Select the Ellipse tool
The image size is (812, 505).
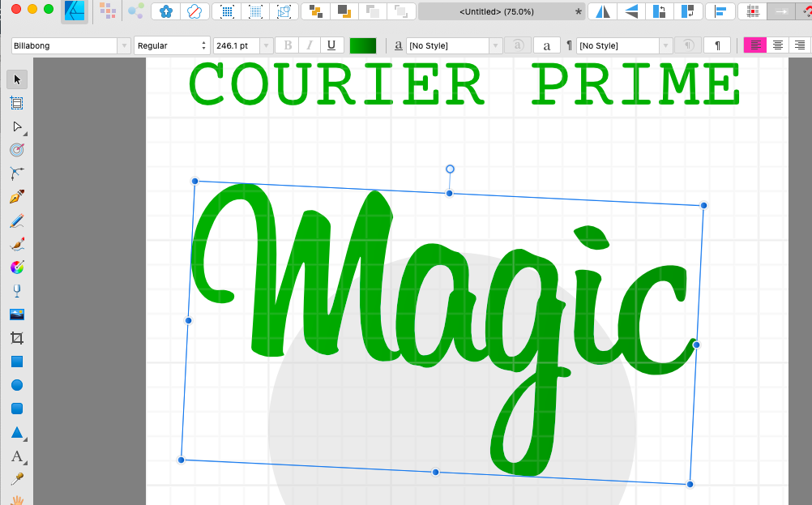[17, 385]
